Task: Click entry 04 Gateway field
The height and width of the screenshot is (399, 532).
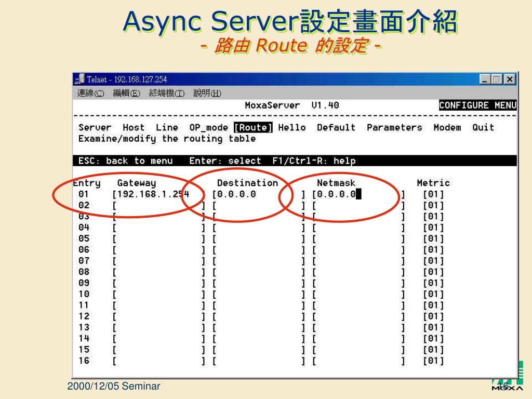Action: pos(159,228)
